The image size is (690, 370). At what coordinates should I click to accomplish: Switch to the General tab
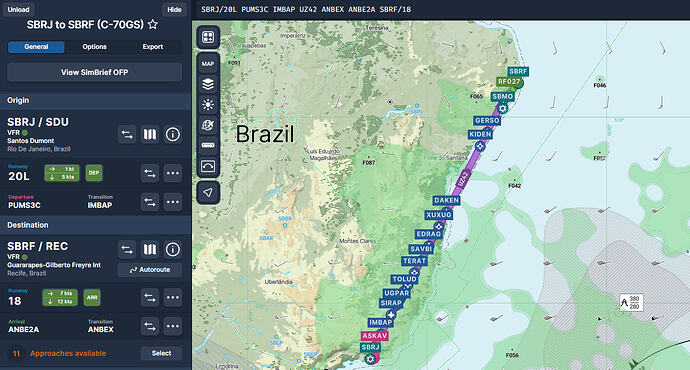click(36, 47)
